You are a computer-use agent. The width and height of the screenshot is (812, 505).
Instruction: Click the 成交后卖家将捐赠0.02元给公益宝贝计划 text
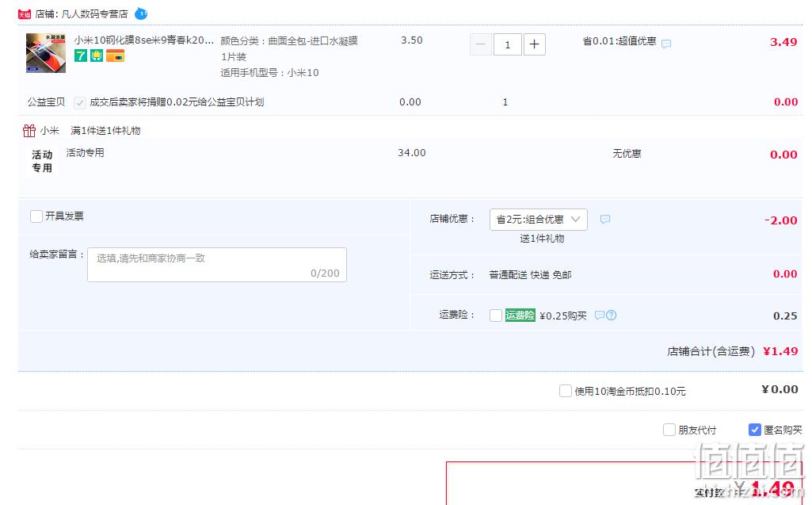[177, 102]
